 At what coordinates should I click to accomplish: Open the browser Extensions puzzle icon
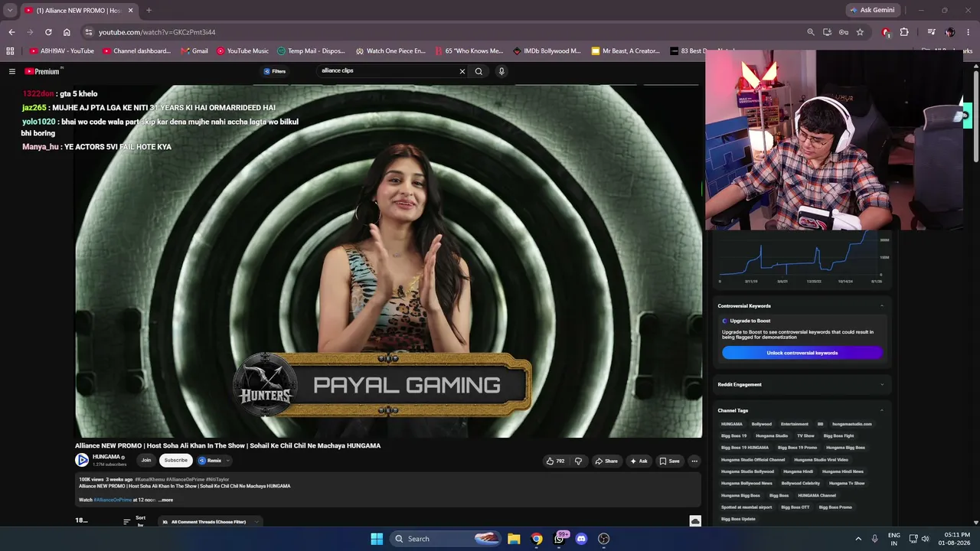(x=904, y=32)
